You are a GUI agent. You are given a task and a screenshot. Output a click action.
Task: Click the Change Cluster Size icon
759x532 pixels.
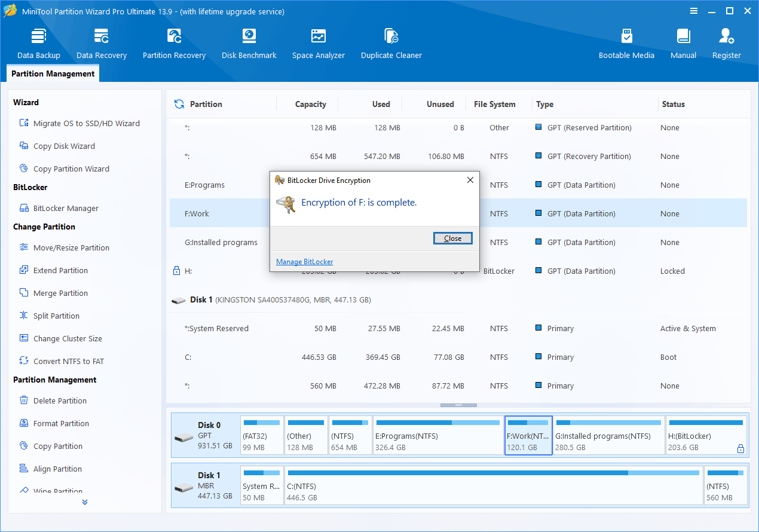(x=24, y=338)
